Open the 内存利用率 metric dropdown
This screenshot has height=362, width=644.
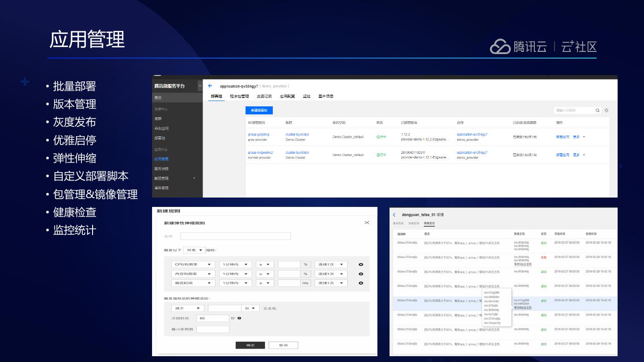coord(193,274)
